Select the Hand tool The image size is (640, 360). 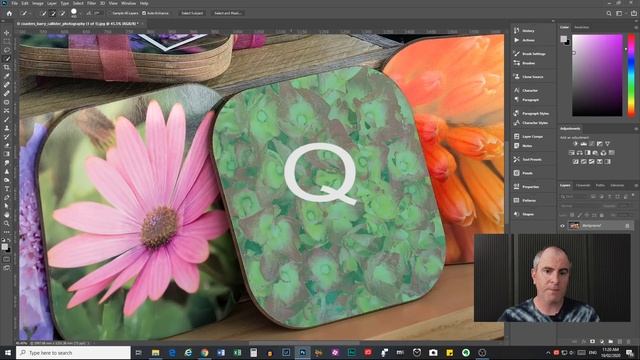click(x=7, y=215)
